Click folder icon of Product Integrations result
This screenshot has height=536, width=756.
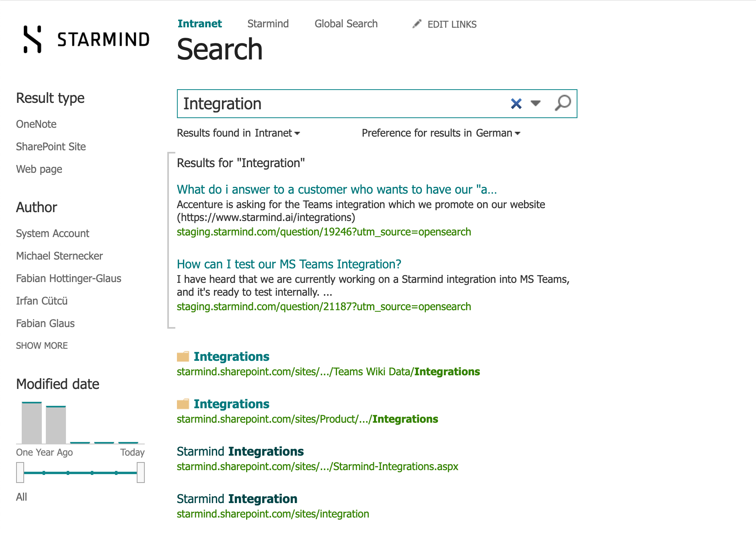coord(183,404)
